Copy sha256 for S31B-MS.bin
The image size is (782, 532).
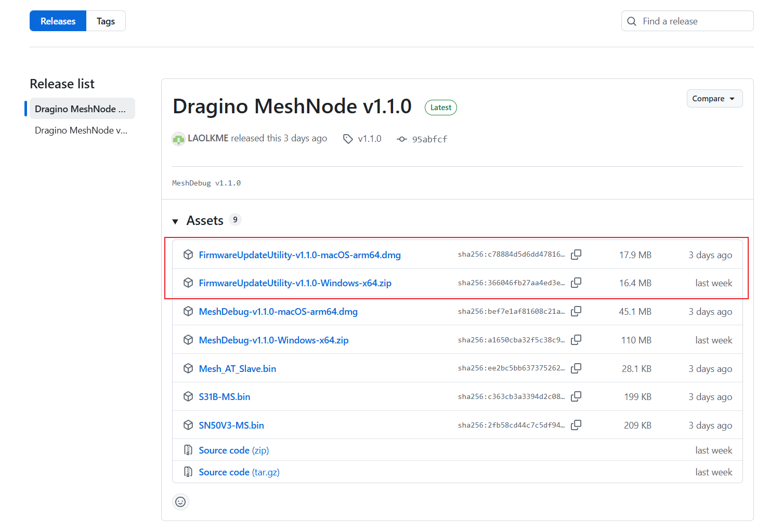tap(576, 396)
